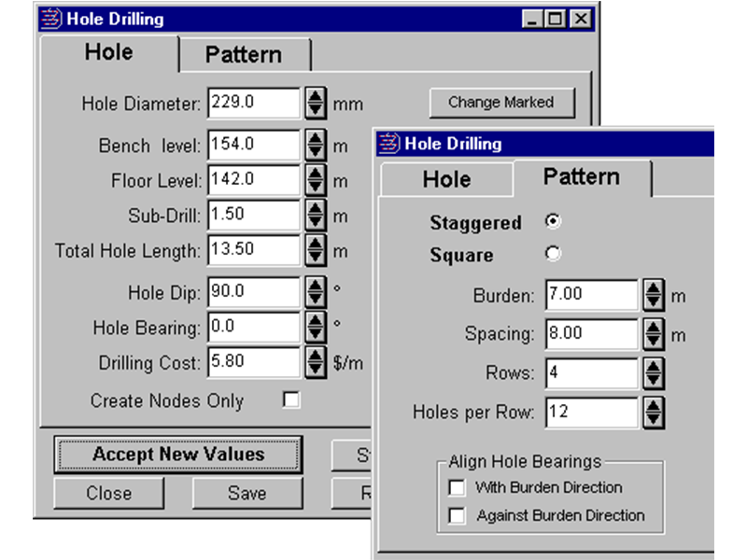Click the Total Hole Length field
Screen dimensions: 747x560
click(254, 250)
